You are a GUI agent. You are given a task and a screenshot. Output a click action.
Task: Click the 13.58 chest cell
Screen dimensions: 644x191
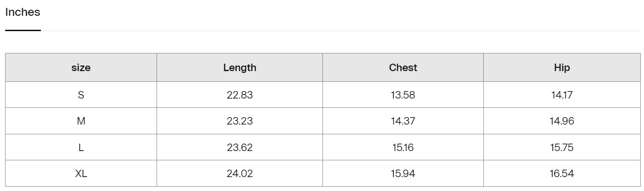403,95
